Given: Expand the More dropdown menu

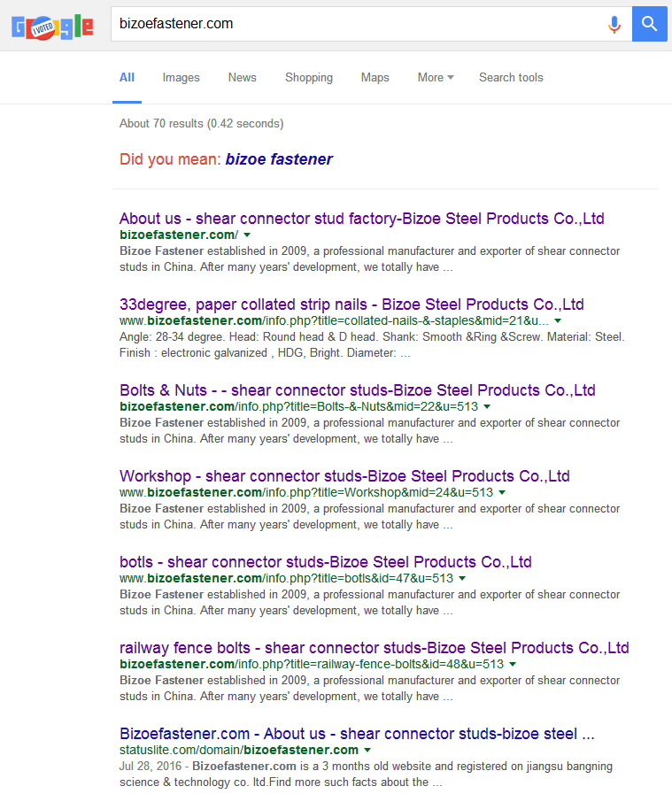Looking at the screenshot, I should (x=436, y=78).
